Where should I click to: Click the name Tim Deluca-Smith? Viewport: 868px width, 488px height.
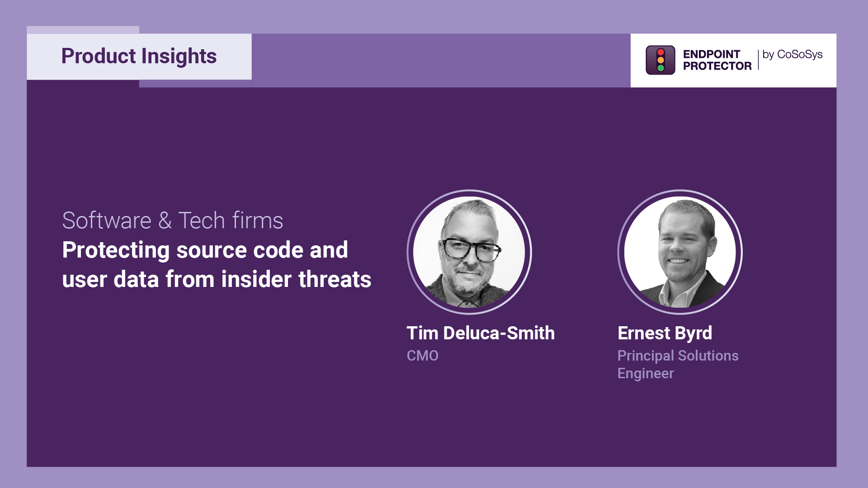(x=481, y=333)
